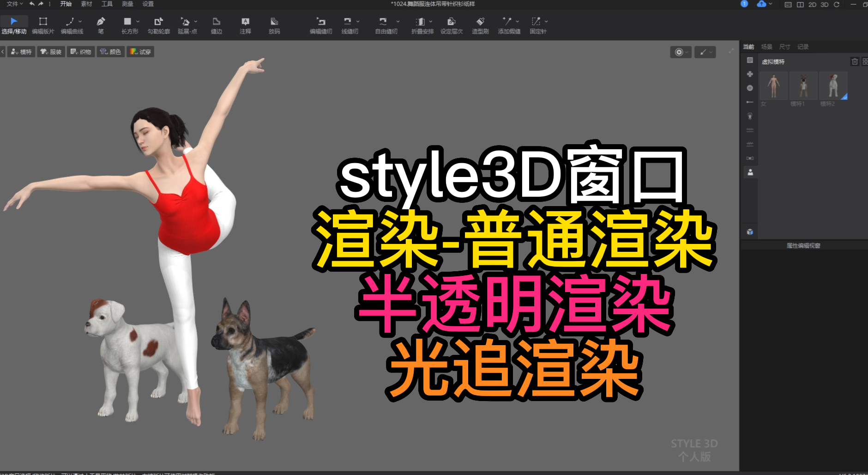Open the 开始 ribbon tab
The width and height of the screenshot is (868, 475).
pyautogui.click(x=66, y=4)
